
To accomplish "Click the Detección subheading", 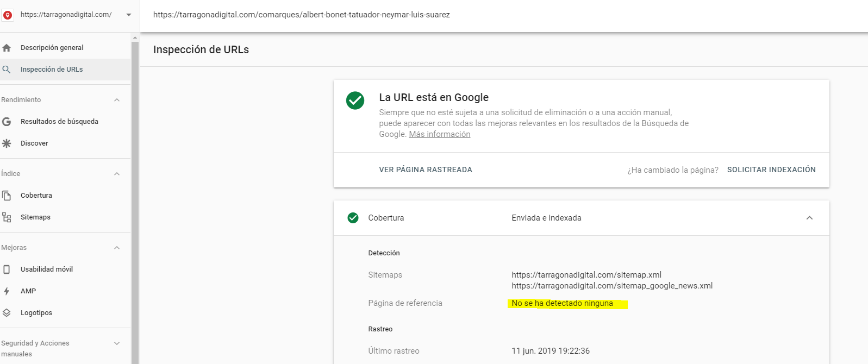I will (x=384, y=253).
